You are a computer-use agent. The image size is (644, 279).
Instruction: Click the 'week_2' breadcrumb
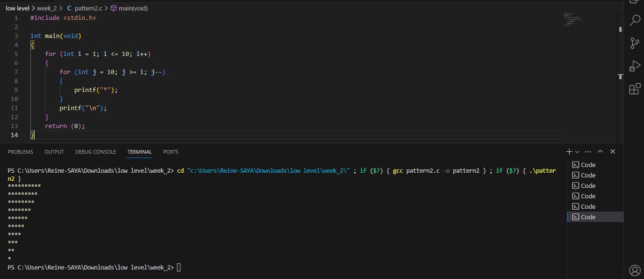click(46, 9)
